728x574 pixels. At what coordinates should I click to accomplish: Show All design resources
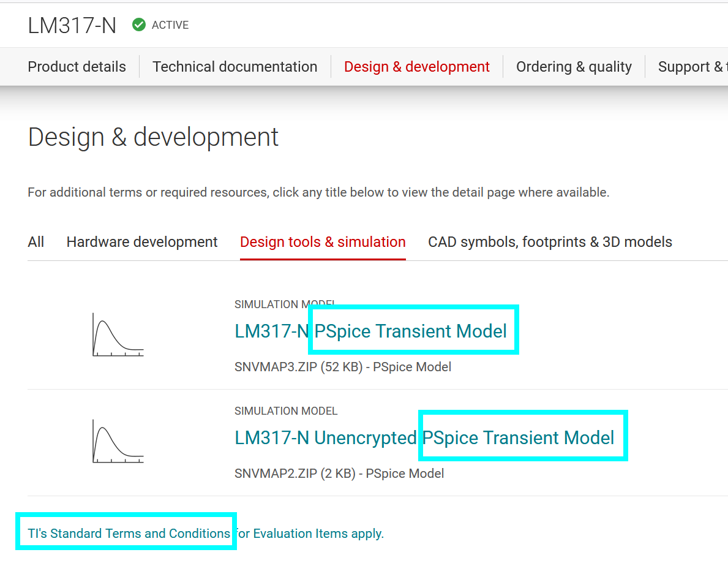click(36, 242)
